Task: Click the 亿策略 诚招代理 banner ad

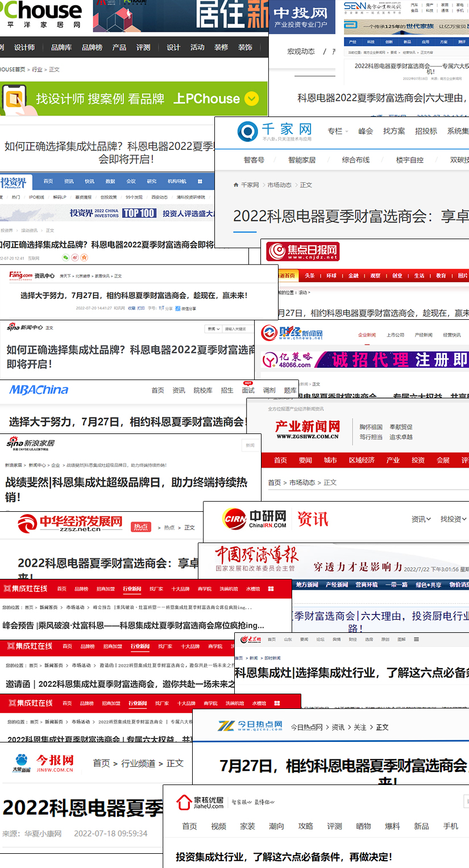Action: [364, 360]
